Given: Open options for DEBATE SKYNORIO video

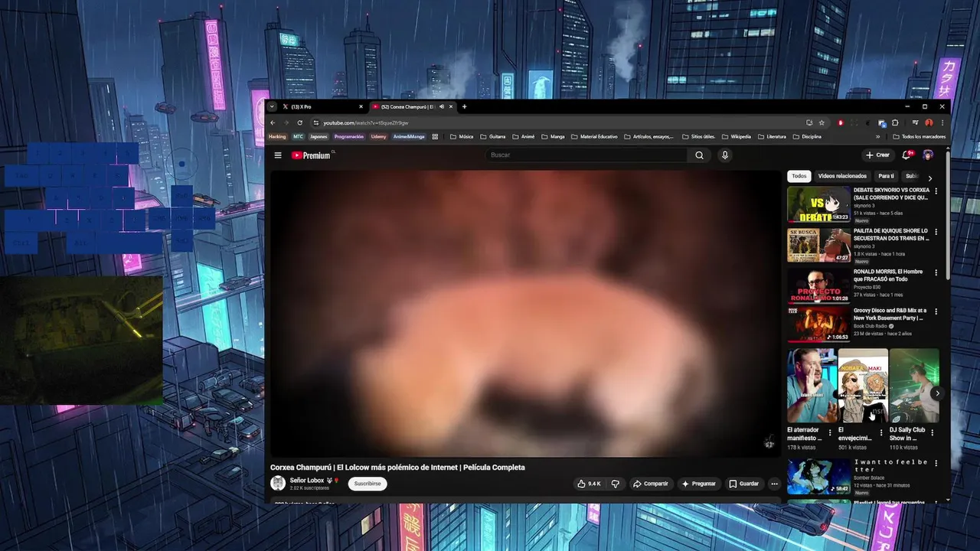Looking at the screenshot, I should coord(936,191).
